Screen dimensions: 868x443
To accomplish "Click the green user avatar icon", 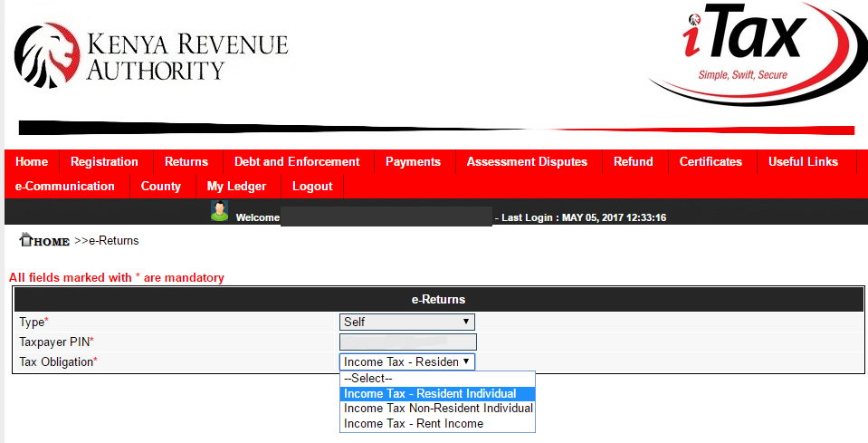I will coord(219,211).
